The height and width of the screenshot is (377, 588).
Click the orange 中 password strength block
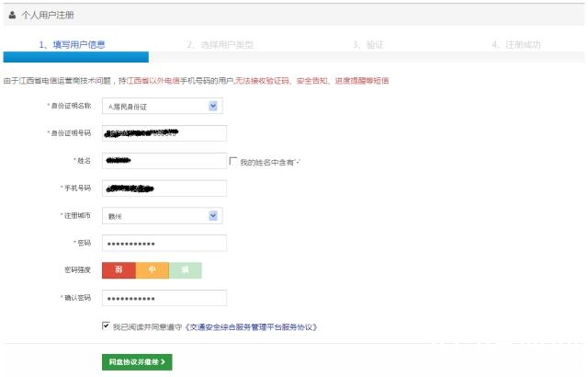point(152,270)
